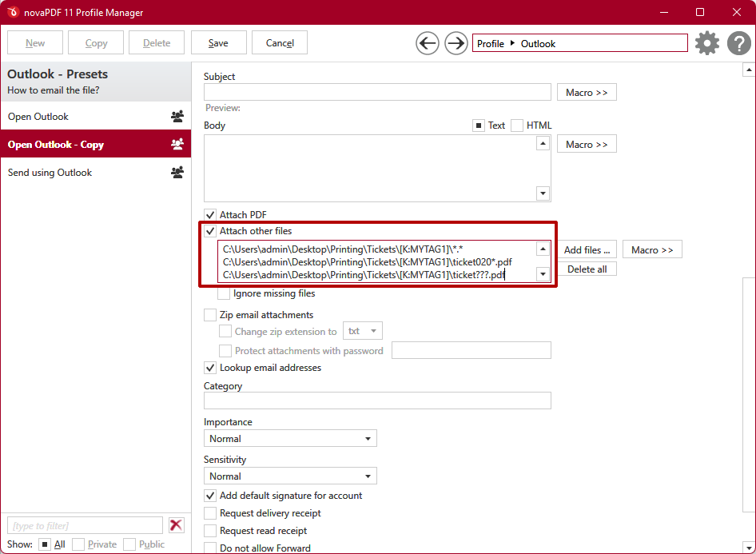
Task: Select the Open Outlook - Copy preset
Action: pyautogui.click(x=96, y=144)
